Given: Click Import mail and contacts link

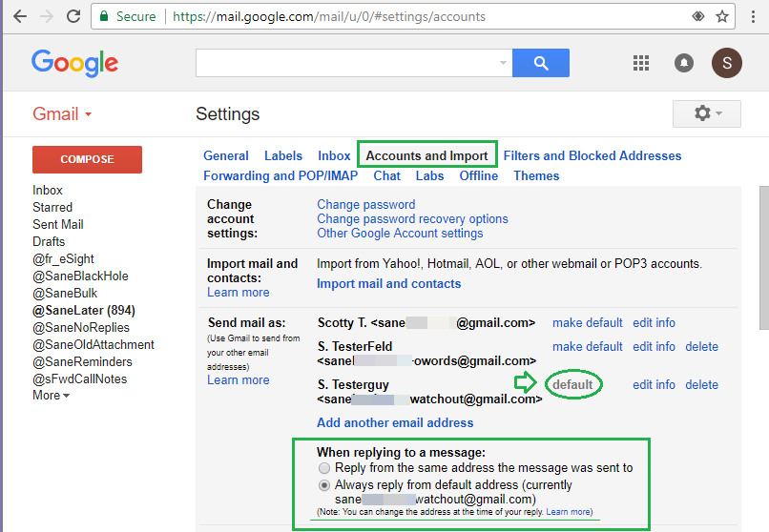Looking at the screenshot, I should tap(389, 283).
